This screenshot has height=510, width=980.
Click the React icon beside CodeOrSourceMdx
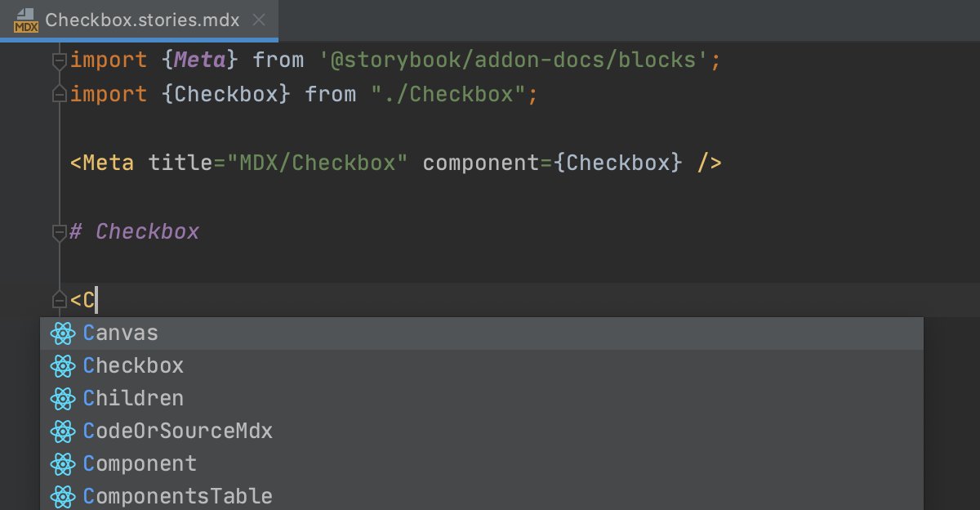(x=63, y=431)
